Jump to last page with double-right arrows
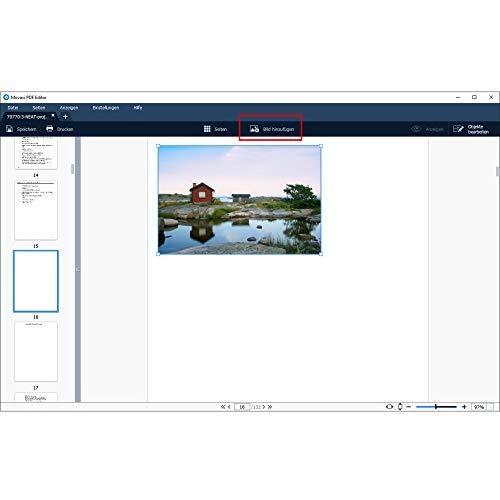Viewport: 500px width, 500px height. pyautogui.click(x=270, y=407)
